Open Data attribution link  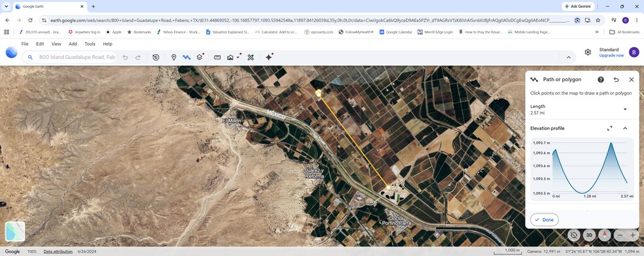point(58,251)
